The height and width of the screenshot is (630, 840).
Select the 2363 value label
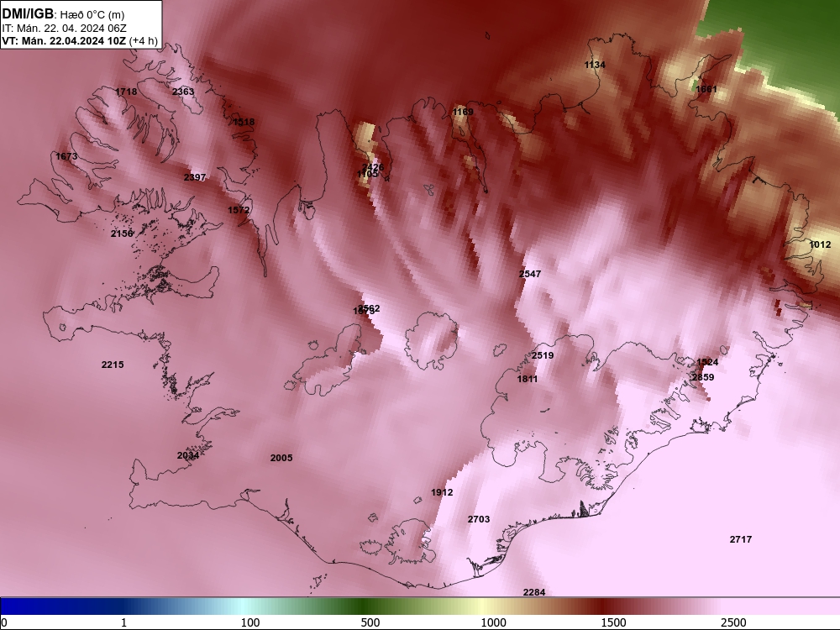183,92
